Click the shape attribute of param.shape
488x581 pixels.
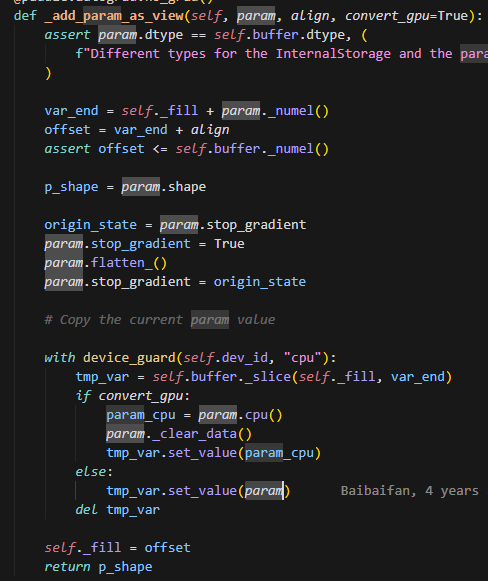point(187,187)
